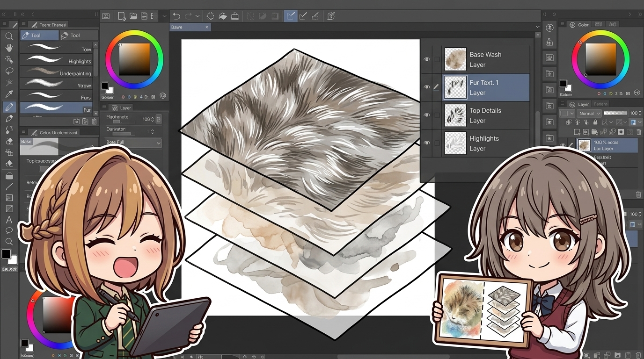644x359 pixels.
Task: Delete sub tool using trash icon under brush list
Action: click(x=95, y=122)
